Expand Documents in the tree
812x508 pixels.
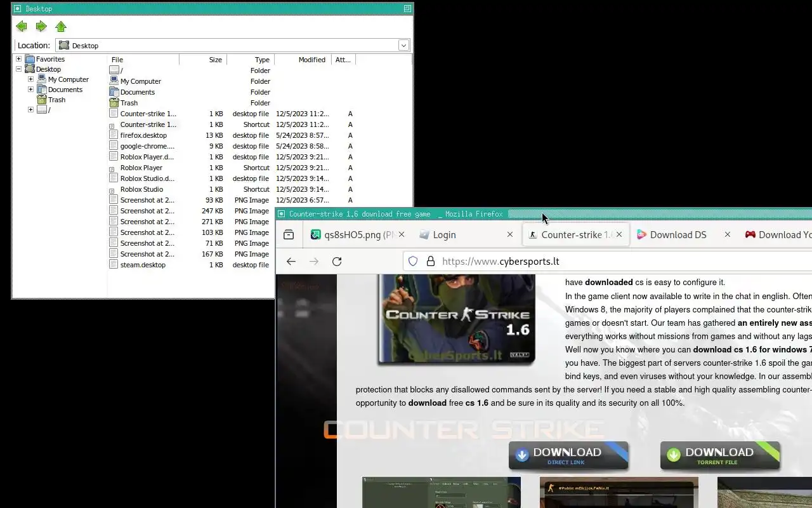point(30,90)
